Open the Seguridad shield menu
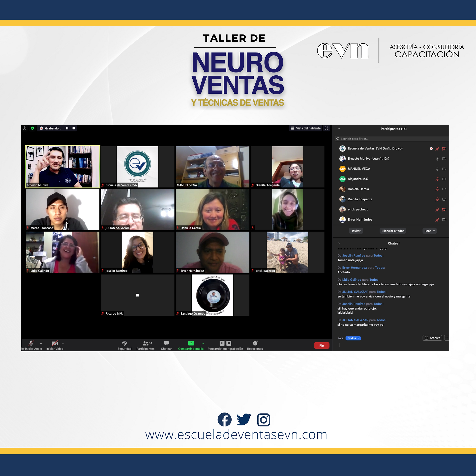The image size is (476, 476). (124, 343)
